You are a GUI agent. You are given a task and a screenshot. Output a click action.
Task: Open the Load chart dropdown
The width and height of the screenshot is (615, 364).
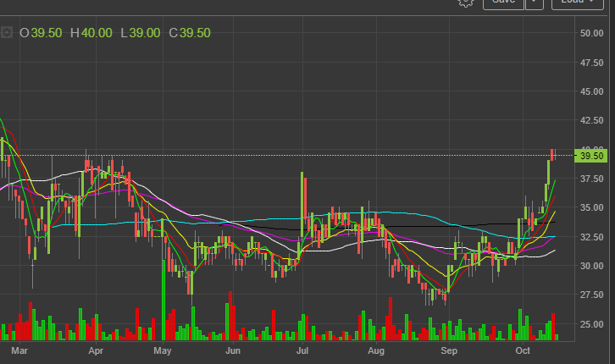(578, 3)
